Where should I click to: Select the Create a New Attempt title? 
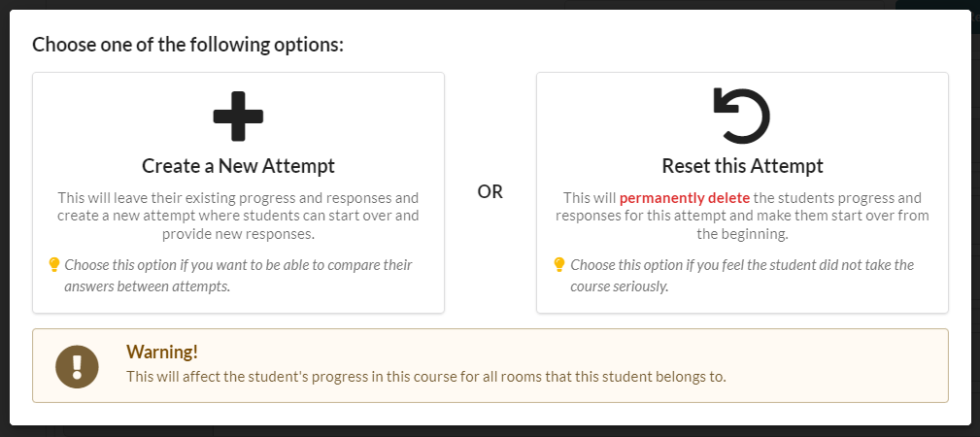click(x=238, y=166)
